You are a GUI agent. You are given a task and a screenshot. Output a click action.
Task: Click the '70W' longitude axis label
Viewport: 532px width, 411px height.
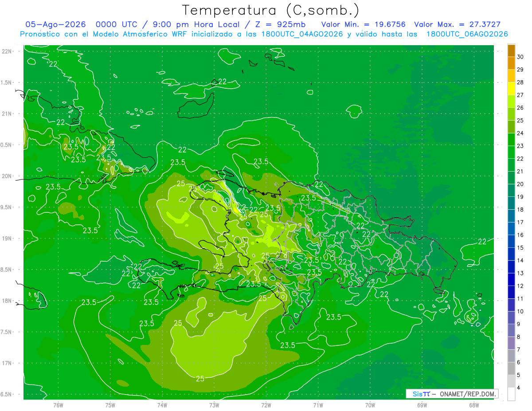coord(370,405)
